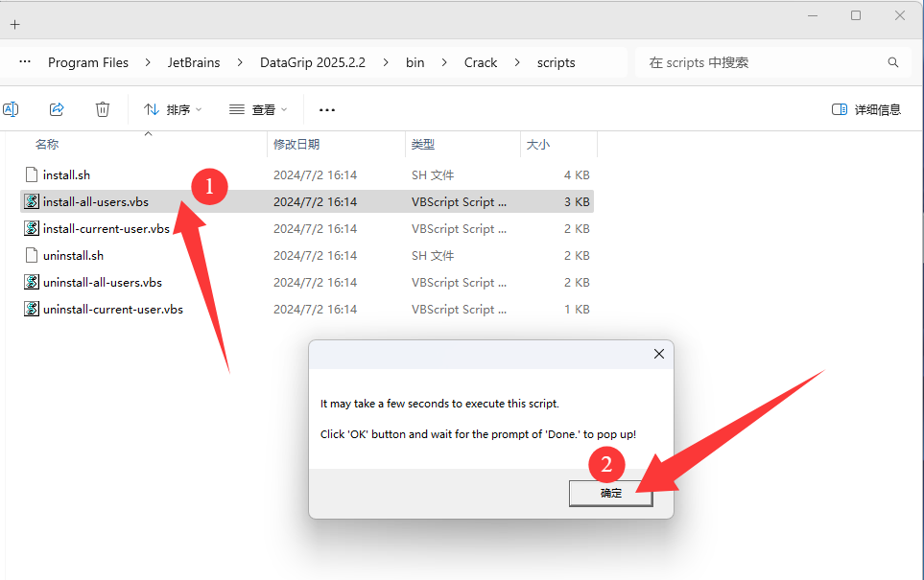
Task: Go to Crack breadcrumb
Action: 481,62
